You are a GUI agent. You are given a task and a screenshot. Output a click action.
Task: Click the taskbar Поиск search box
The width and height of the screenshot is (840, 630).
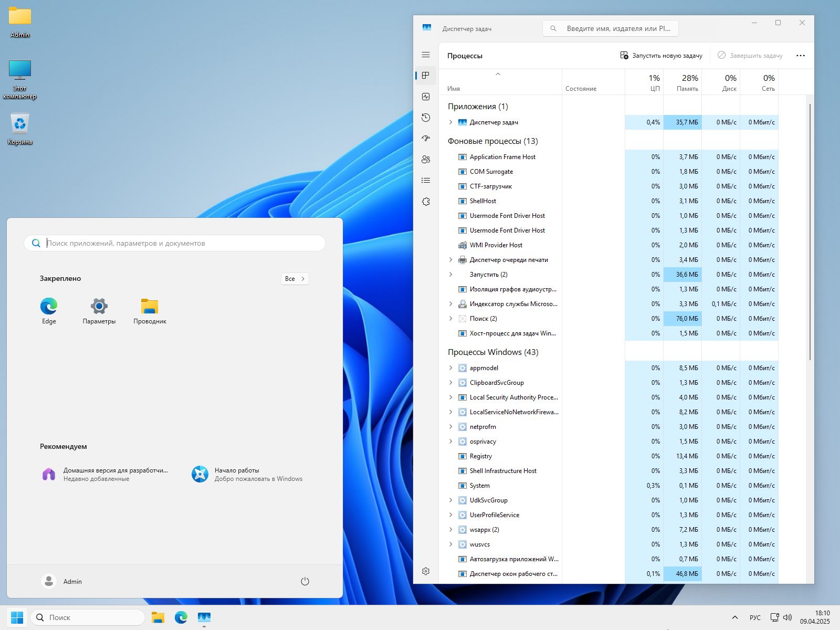88,617
